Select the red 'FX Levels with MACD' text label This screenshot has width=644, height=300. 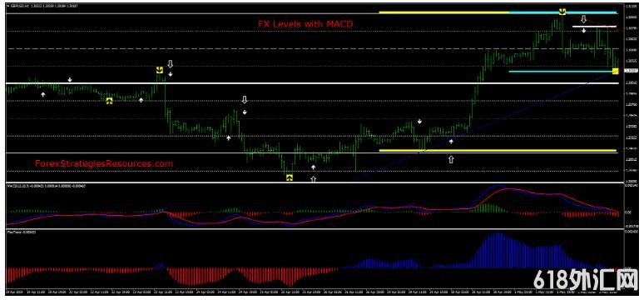305,24
